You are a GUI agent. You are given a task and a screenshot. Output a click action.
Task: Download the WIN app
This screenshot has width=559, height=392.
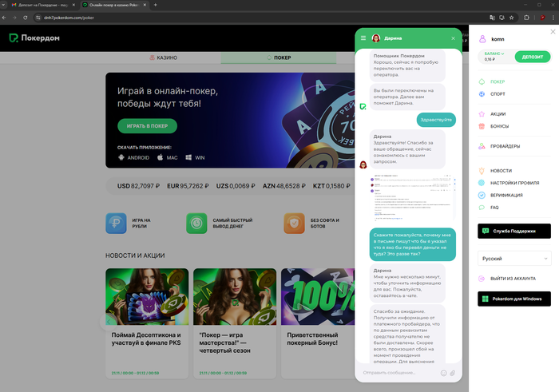pos(195,157)
